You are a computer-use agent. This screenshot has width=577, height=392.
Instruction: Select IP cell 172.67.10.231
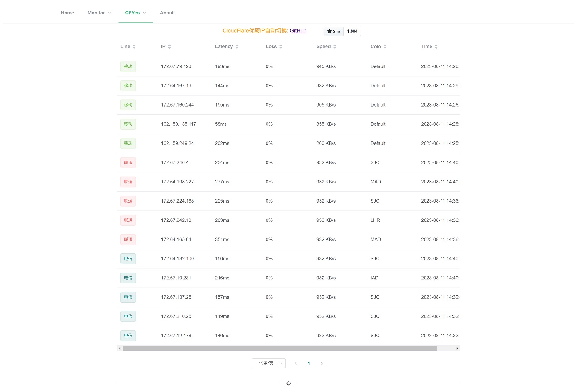176,278
